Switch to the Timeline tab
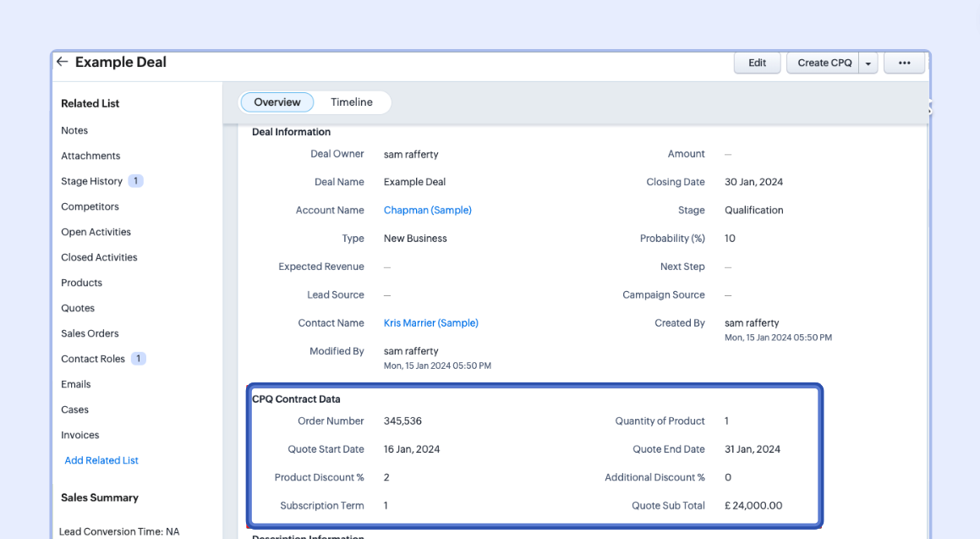The image size is (980, 539). click(x=351, y=102)
